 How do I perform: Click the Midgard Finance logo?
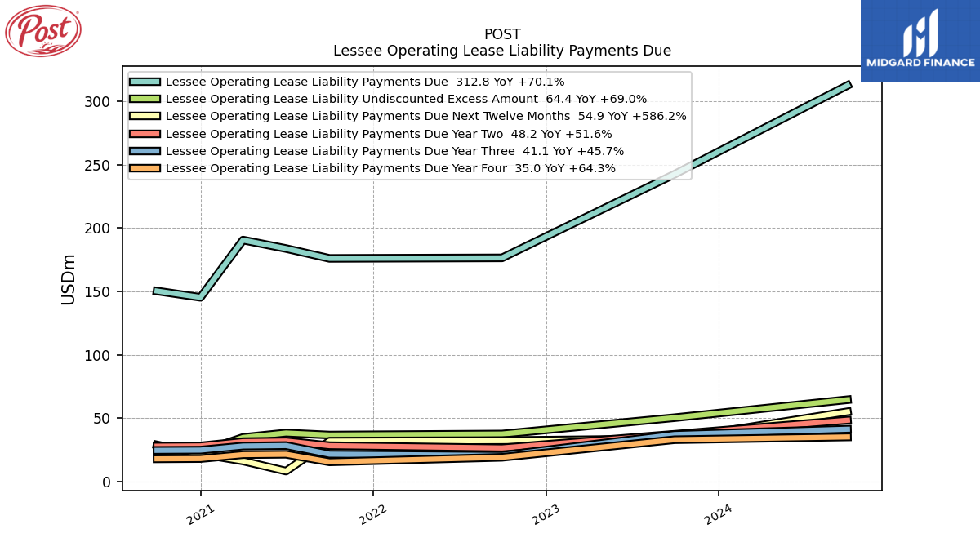(x=920, y=41)
